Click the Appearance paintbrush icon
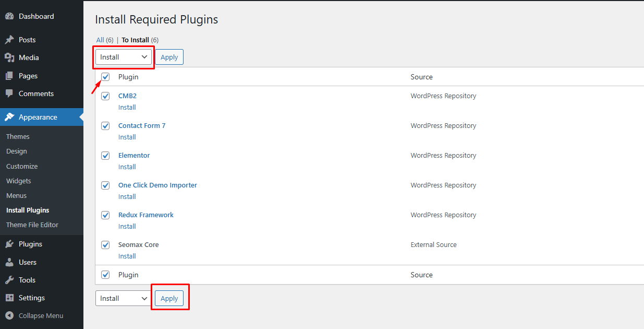 coord(9,117)
